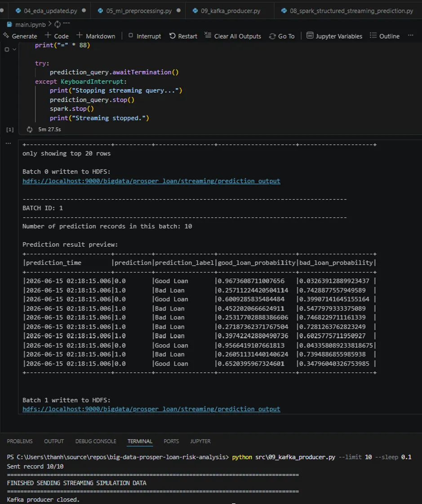422x504 pixels.
Task: Open Jupyter Variables panel
Action: (x=334, y=36)
